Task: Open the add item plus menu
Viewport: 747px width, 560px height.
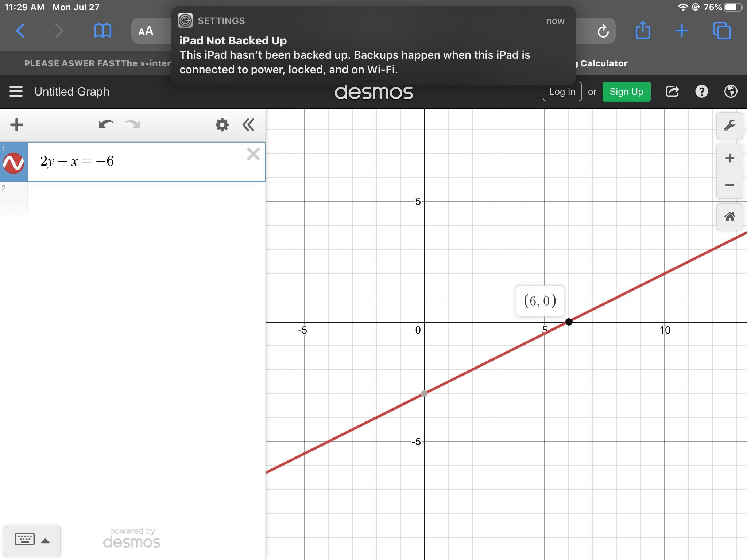Action: (17, 125)
